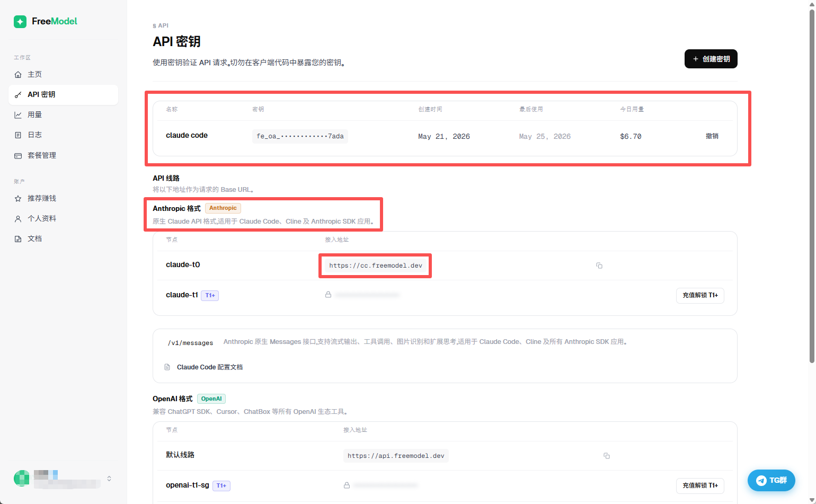816x504 pixels.
Task: Click the lock icon in openai-t1-sg row
Action: [347, 485]
